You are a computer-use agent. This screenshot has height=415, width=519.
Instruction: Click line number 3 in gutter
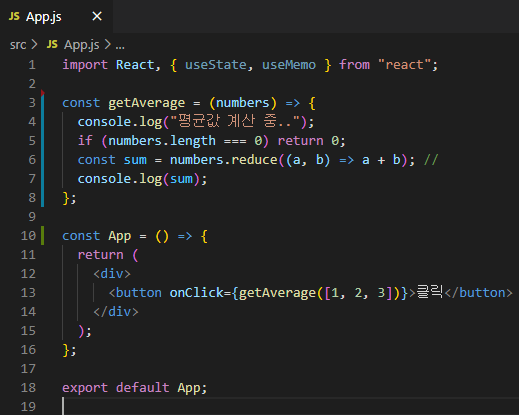pos(32,103)
